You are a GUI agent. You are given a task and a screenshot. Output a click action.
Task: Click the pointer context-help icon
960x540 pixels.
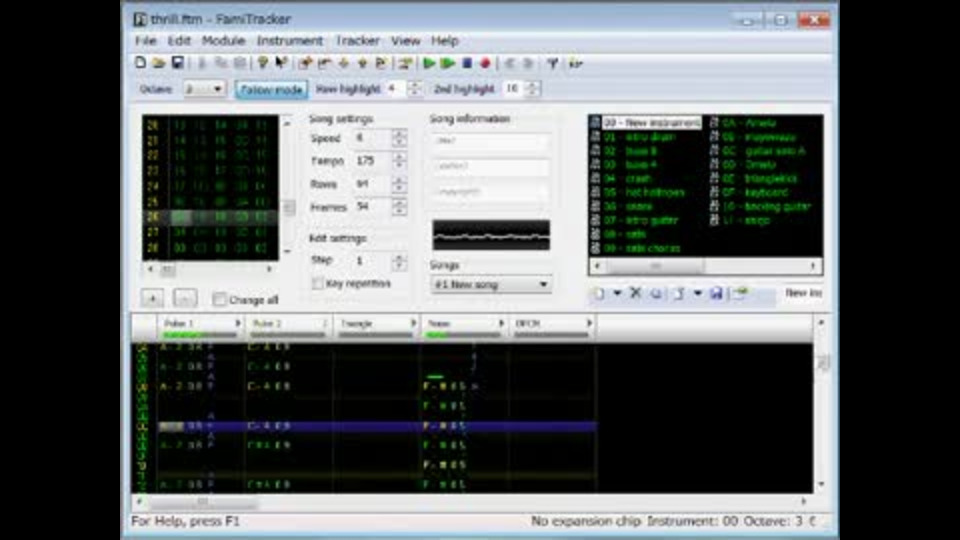tap(281, 63)
